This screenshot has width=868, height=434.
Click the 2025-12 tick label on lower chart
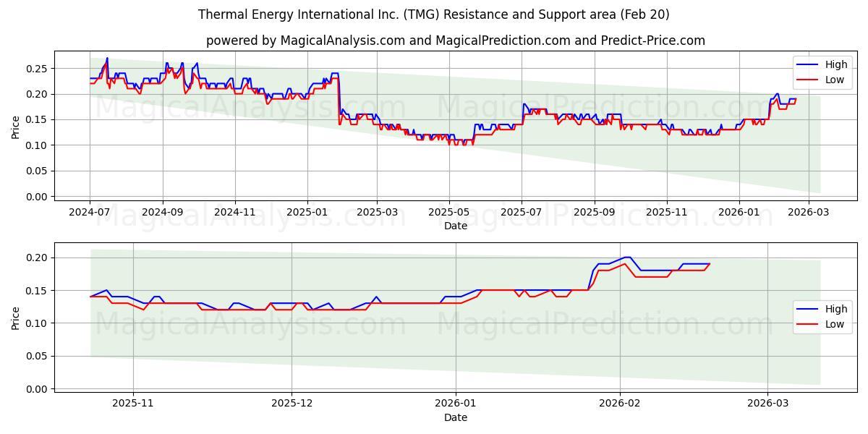tap(292, 404)
